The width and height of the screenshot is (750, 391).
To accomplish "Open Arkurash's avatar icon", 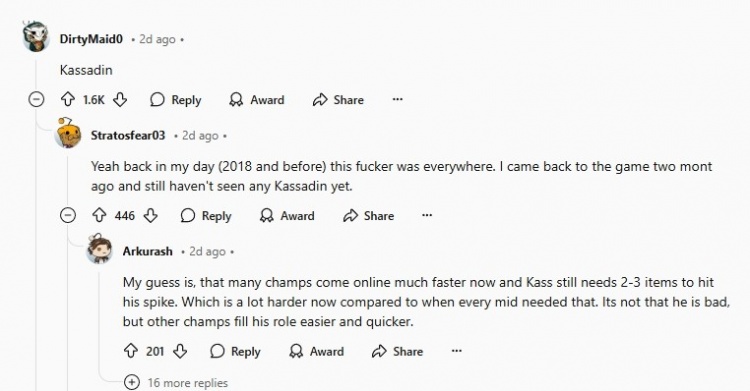I will click(99, 249).
